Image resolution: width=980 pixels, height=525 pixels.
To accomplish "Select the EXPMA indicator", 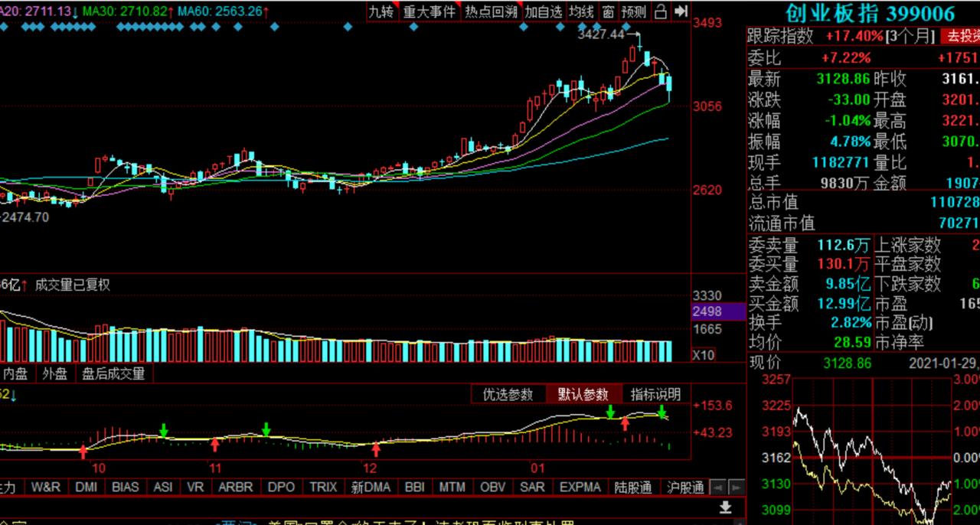I will (580, 487).
